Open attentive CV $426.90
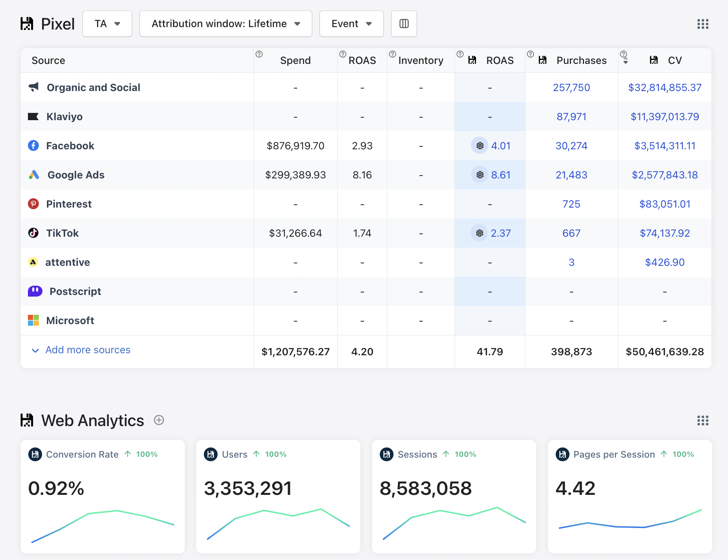 [x=665, y=262]
